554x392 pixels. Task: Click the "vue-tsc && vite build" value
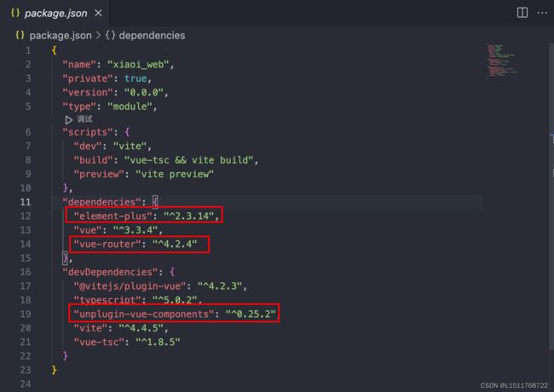[189, 160]
